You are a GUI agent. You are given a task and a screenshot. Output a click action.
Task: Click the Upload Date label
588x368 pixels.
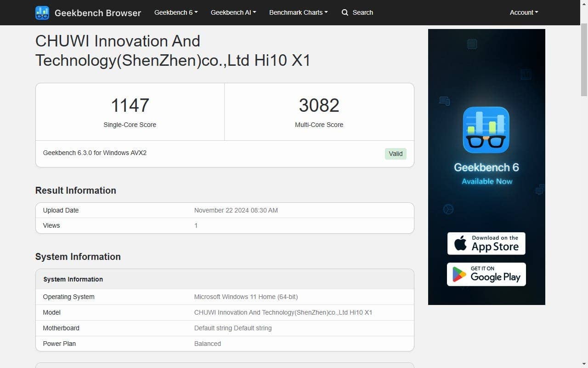coord(61,210)
